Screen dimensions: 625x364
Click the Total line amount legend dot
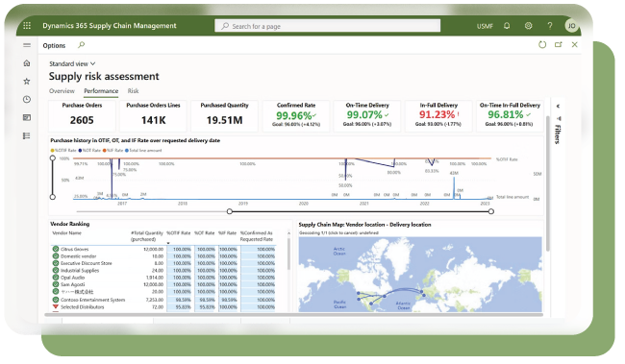coord(127,151)
